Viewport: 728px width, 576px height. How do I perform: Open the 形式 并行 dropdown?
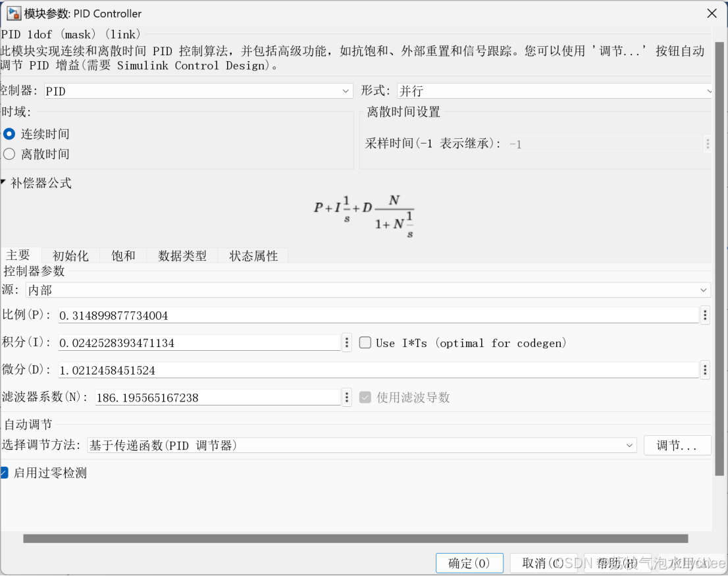[554, 91]
